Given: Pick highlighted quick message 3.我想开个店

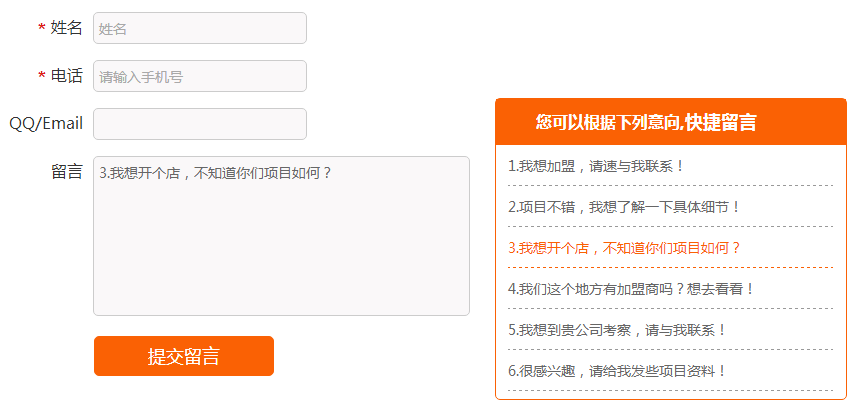Looking at the screenshot, I should coord(624,248).
